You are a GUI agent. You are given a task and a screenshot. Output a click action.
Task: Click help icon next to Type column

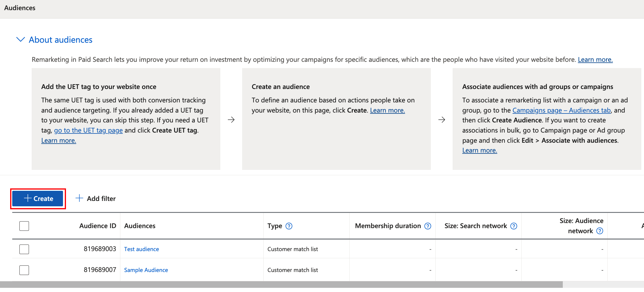click(x=289, y=226)
